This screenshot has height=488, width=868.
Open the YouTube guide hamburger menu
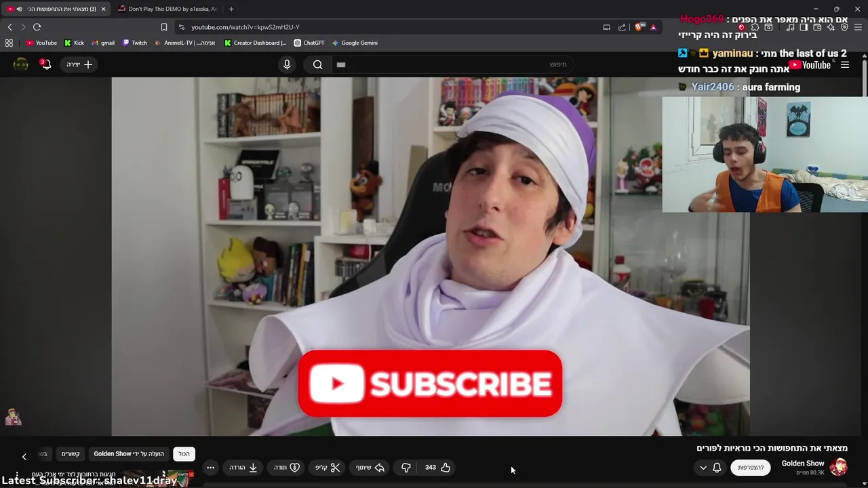[x=845, y=65]
